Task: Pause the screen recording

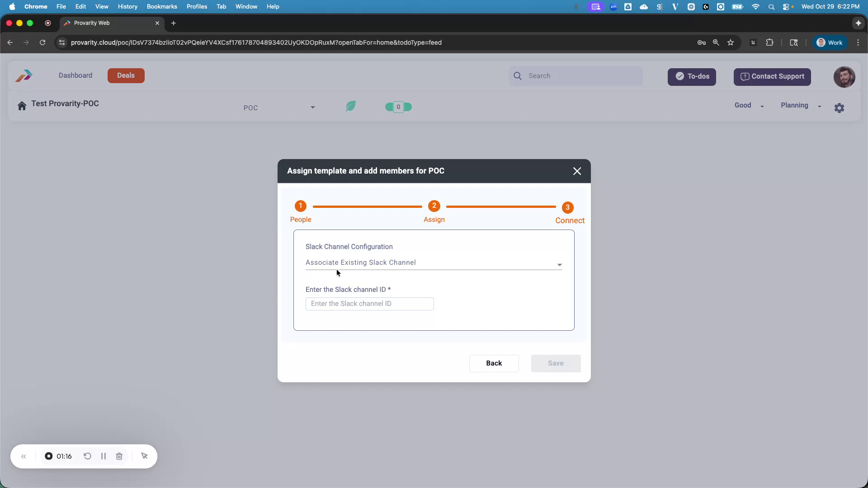Action: pos(103,456)
